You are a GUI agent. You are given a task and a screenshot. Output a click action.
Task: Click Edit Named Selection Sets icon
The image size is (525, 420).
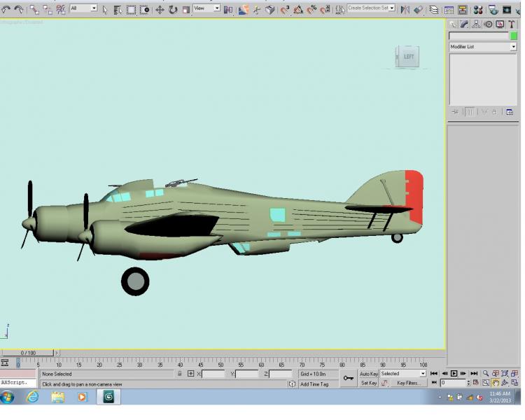click(339, 10)
